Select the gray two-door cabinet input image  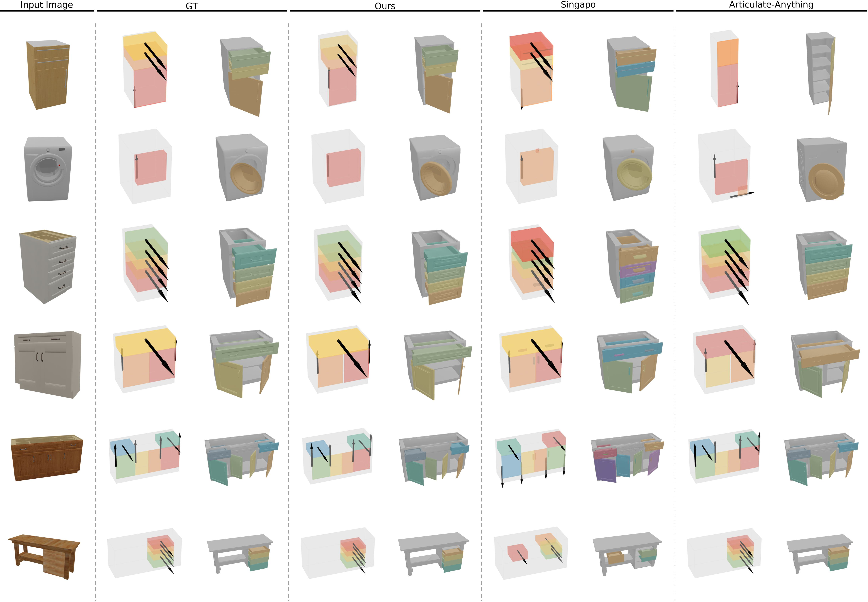tap(48, 365)
